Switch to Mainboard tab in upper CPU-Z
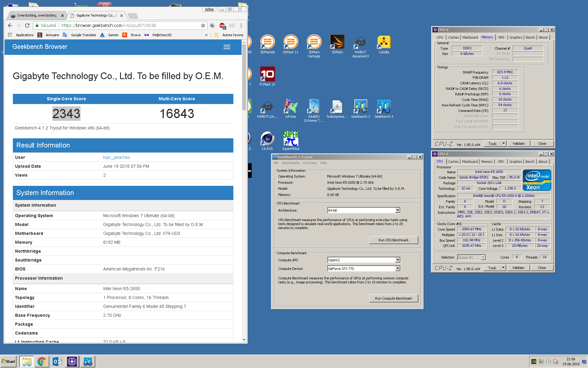 pos(470,37)
